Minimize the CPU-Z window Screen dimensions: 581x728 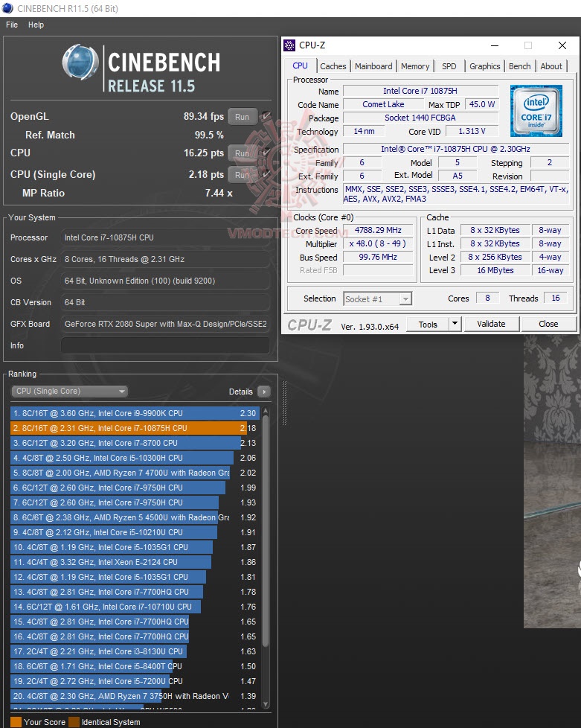[x=495, y=45]
